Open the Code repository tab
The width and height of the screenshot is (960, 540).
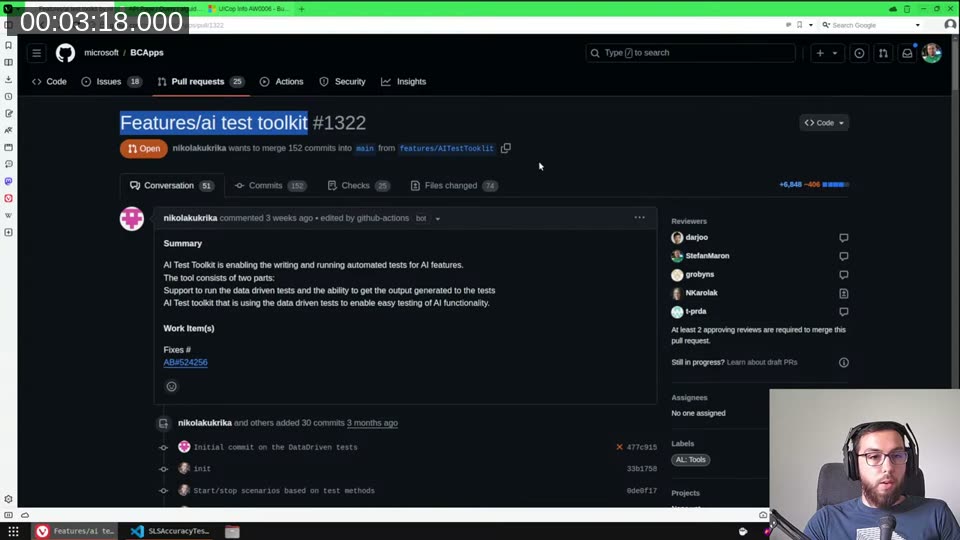coord(49,81)
